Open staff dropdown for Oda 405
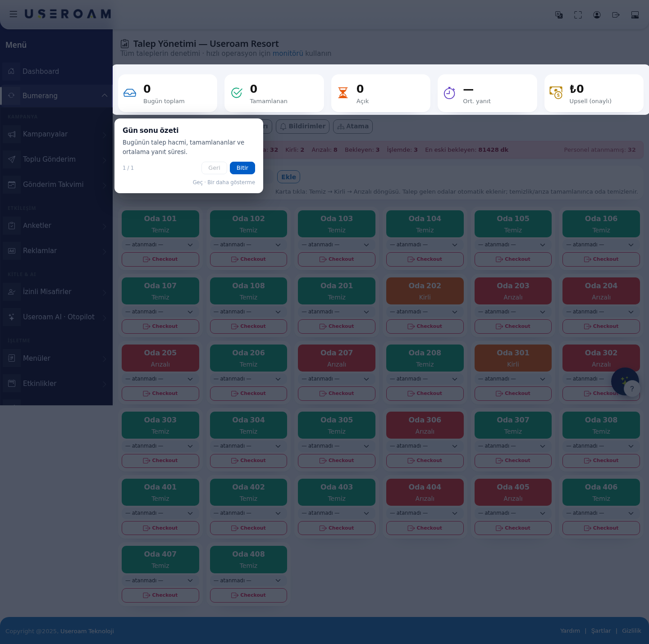This screenshot has width=649, height=644. (513, 513)
